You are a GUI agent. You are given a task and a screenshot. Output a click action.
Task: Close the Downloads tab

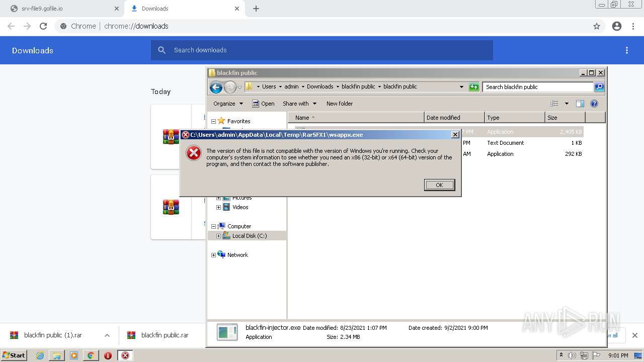[236, 9]
